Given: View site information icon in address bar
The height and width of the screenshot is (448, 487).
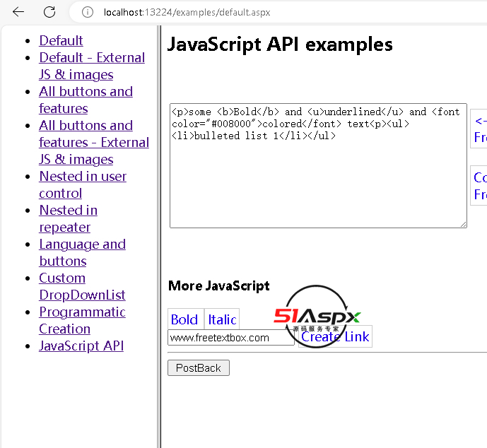Looking at the screenshot, I should tap(87, 13).
